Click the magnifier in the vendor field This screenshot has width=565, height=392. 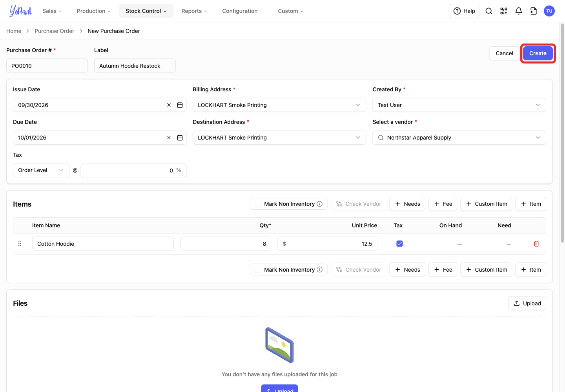[381, 138]
